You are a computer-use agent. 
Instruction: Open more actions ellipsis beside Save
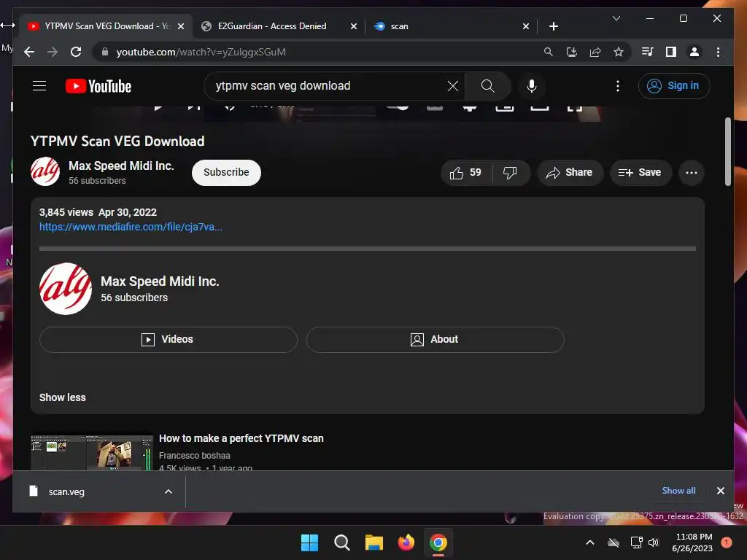tap(692, 173)
